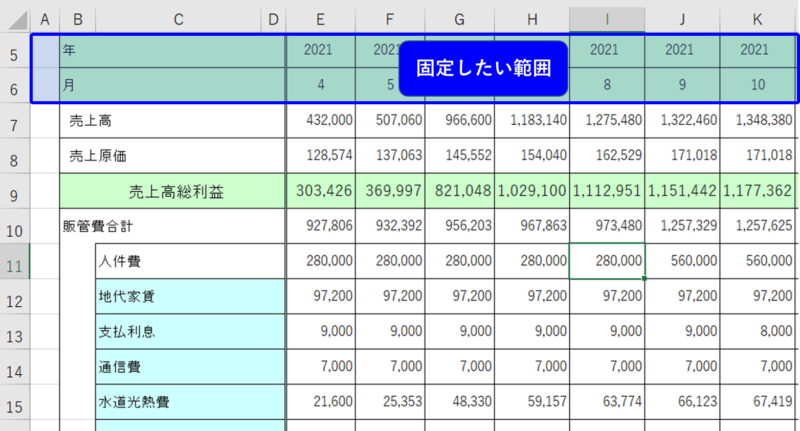Click the 1,112,951 gross profit cell
This screenshot has width=800, height=431.
click(607, 191)
